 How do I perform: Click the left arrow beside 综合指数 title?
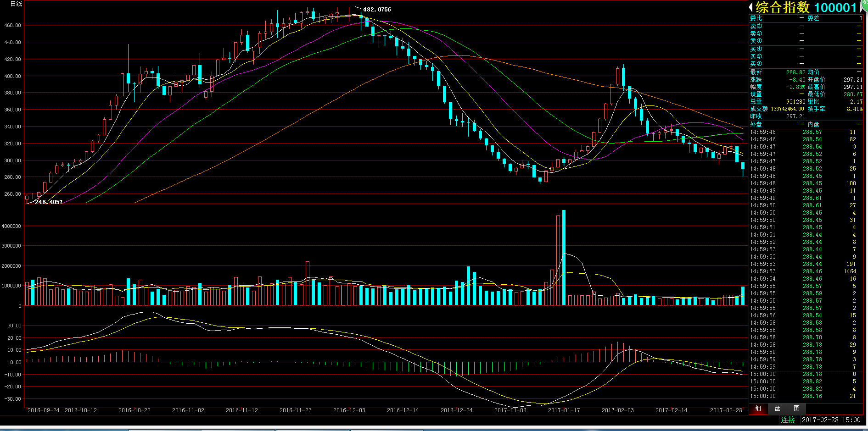click(751, 7)
